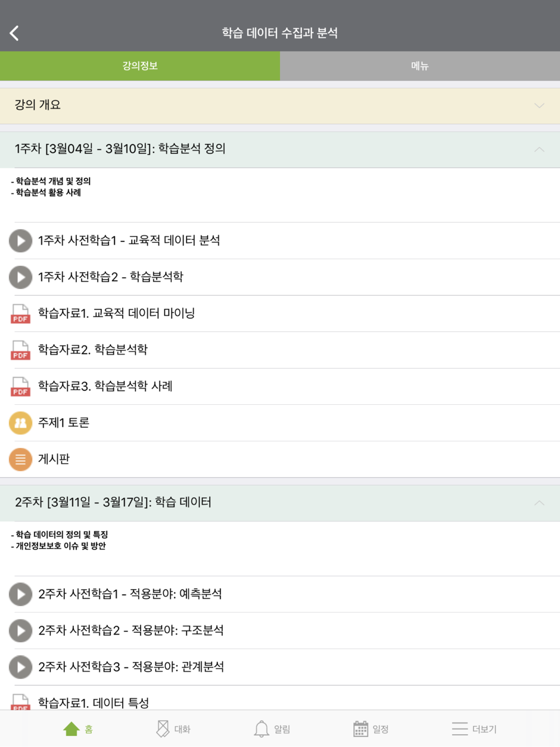
Task: Go to 홈 in bottom navigation
Action: tap(78, 729)
